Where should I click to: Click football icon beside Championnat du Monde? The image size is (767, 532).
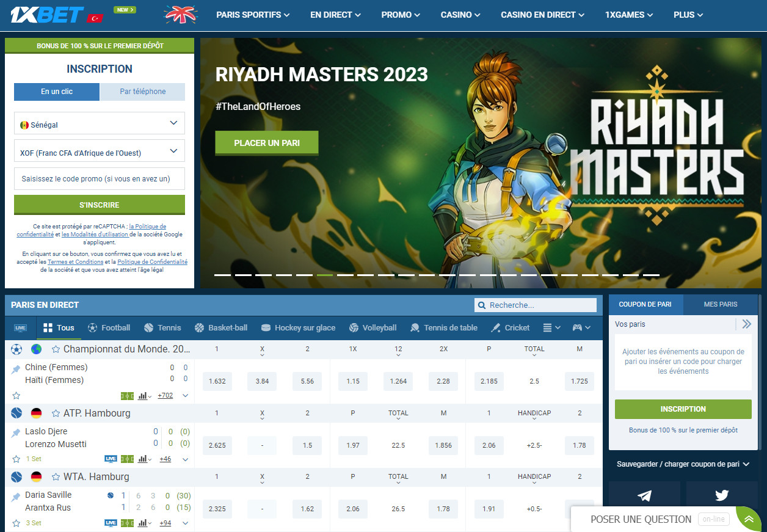point(16,349)
